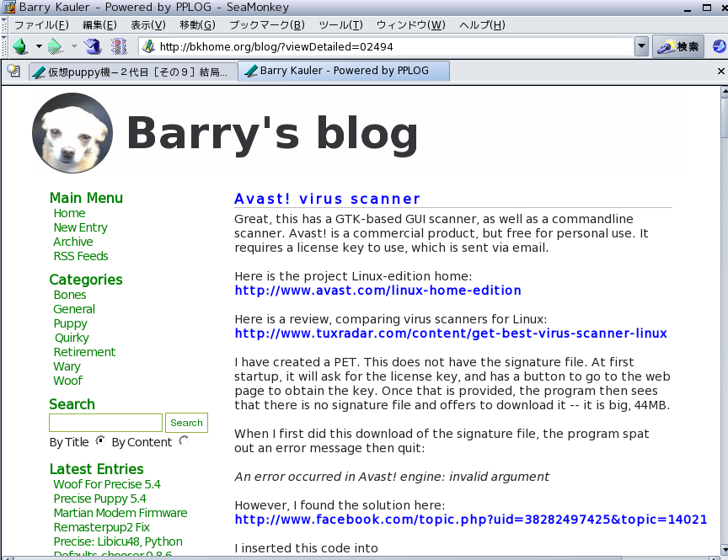Open the ファイル(F) menu
728x560 pixels.
pos(41,25)
